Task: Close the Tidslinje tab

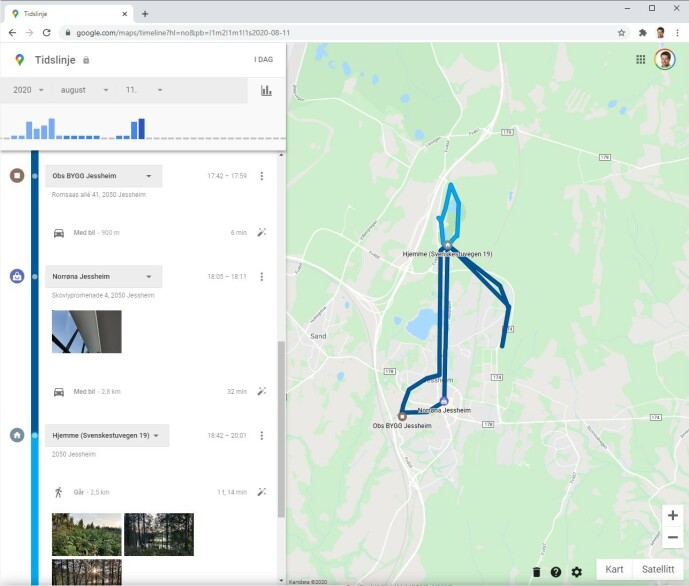Action: (x=124, y=14)
